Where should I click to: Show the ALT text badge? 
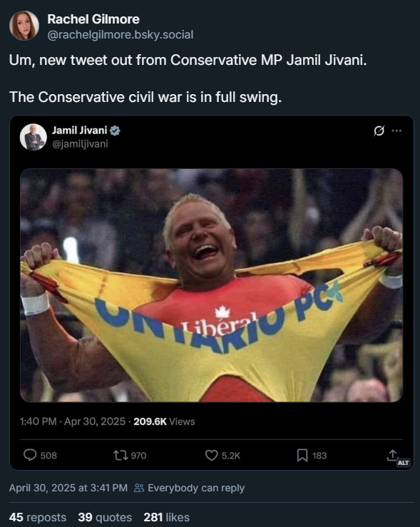403,463
